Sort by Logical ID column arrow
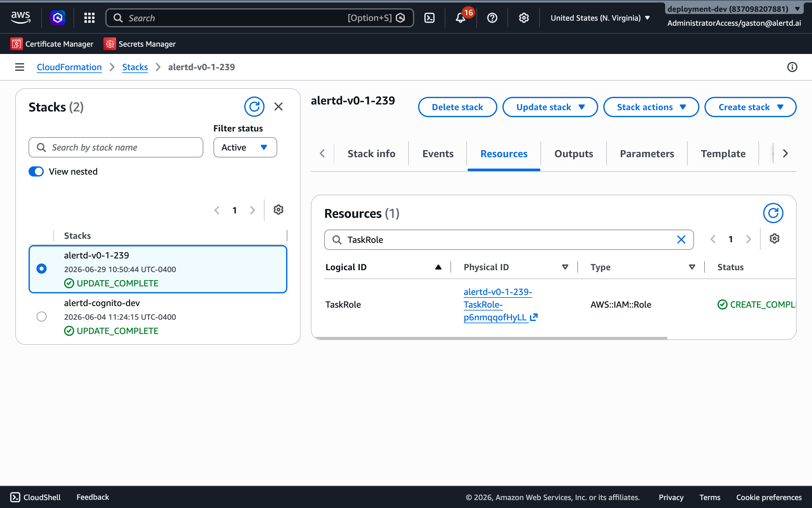812x508 pixels. click(x=438, y=267)
